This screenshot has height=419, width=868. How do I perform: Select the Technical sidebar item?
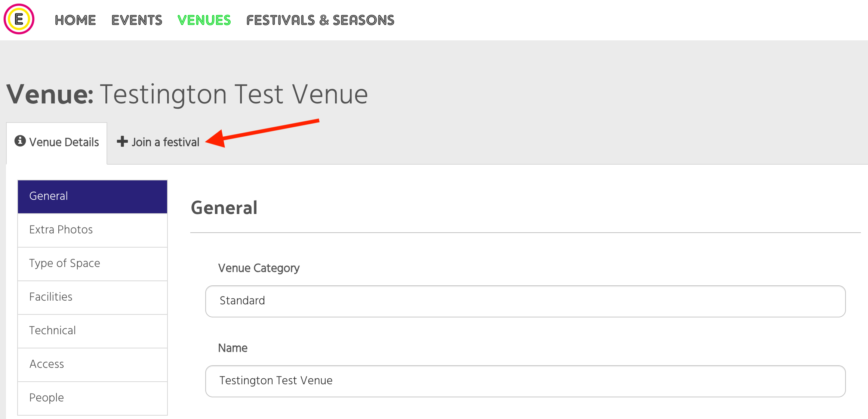coord(92,331)
